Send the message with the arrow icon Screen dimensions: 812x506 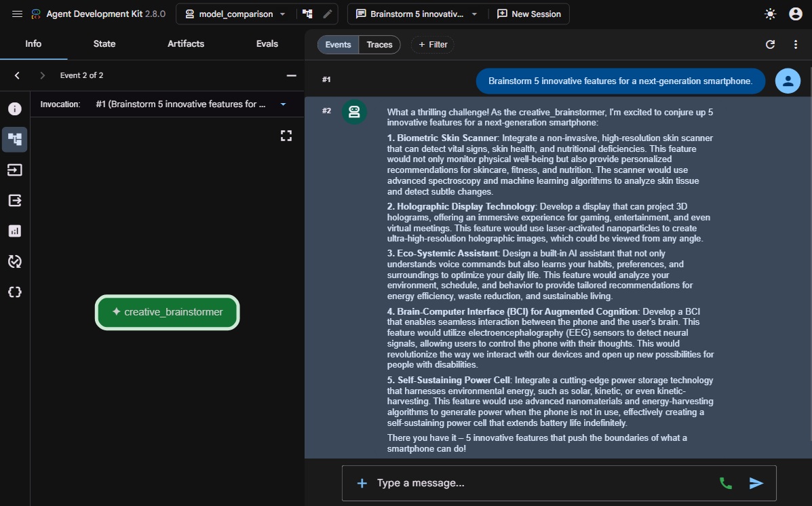point(756,483)
